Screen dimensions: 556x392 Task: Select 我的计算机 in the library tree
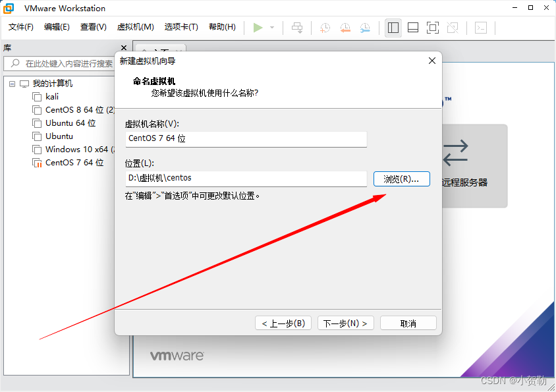(53, 84)
